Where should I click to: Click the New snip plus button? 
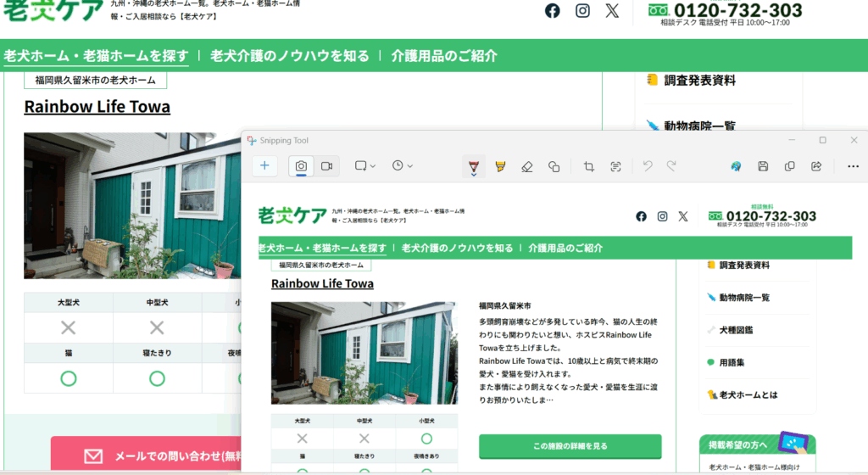click(x=264, y=166)
